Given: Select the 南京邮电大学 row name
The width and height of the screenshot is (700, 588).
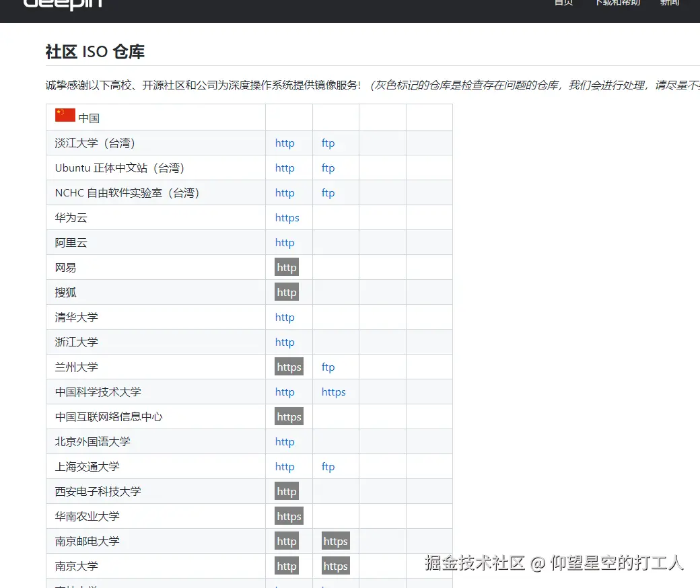Looking at the screenshot, I should [87, 541].
